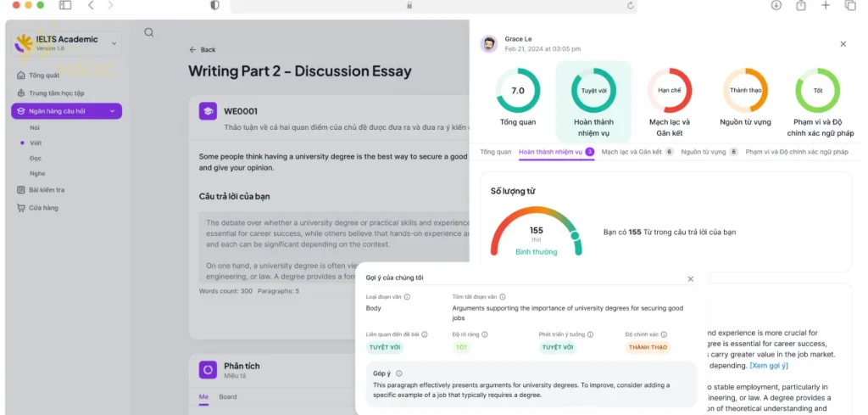Expand the IELTS Academic version dropdown
Viewport: 868px width, 415px height.
114,42
